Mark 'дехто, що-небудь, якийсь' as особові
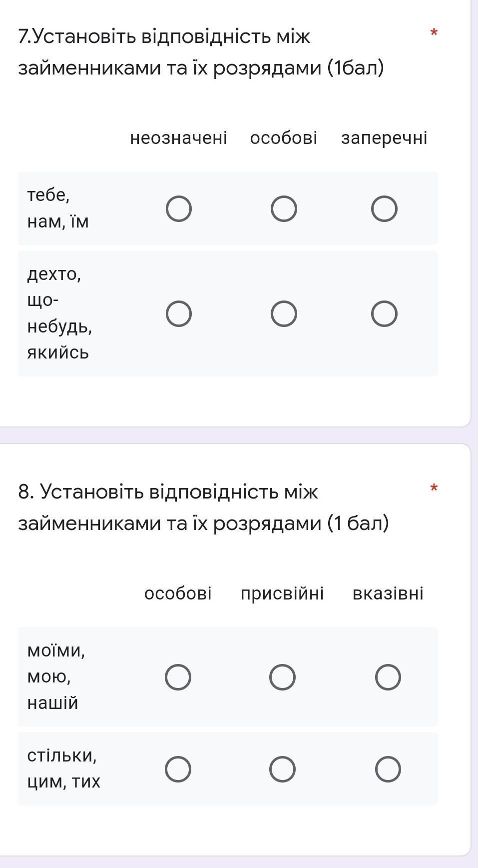This screenshot has height=868, width=478. point(284,314)
